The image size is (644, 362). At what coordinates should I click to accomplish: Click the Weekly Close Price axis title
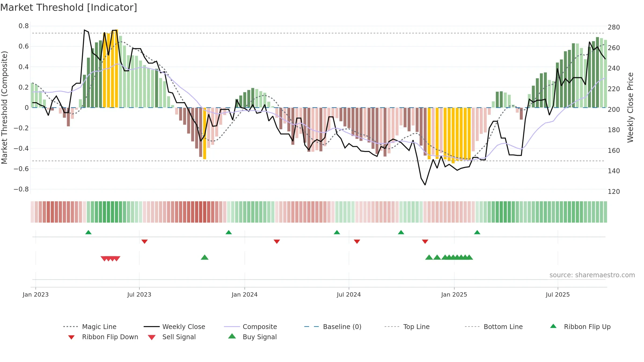coord(630,108)
